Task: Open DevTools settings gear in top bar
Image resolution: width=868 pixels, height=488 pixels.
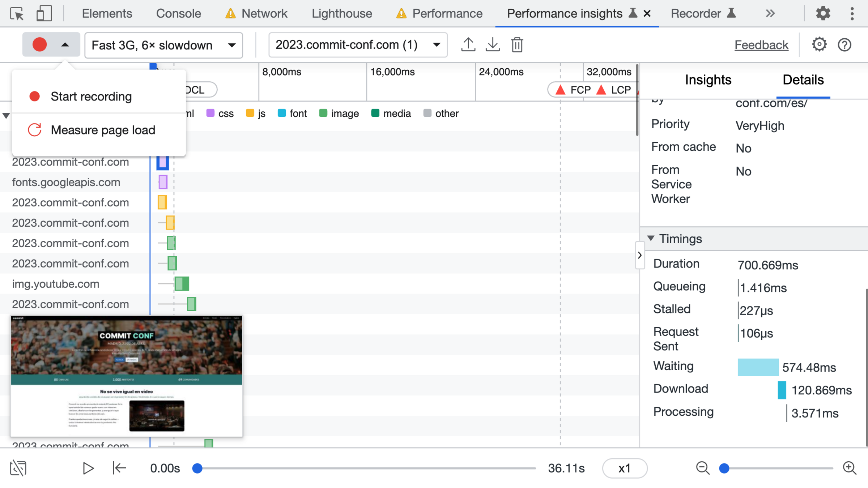Action: click(x=823, y=14)
